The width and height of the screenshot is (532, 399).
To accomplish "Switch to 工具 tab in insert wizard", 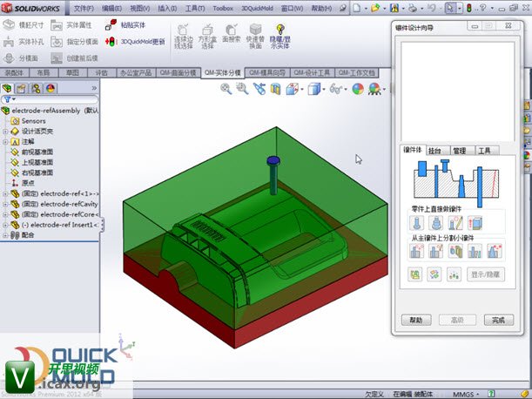I will tap(486, 151).
